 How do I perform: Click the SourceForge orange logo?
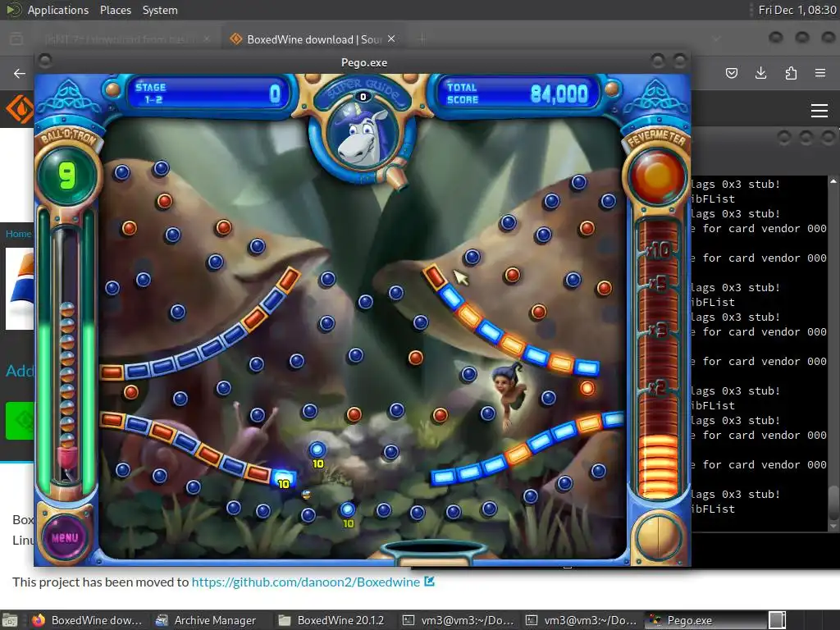pyautogui.click(x=20, y=109)
